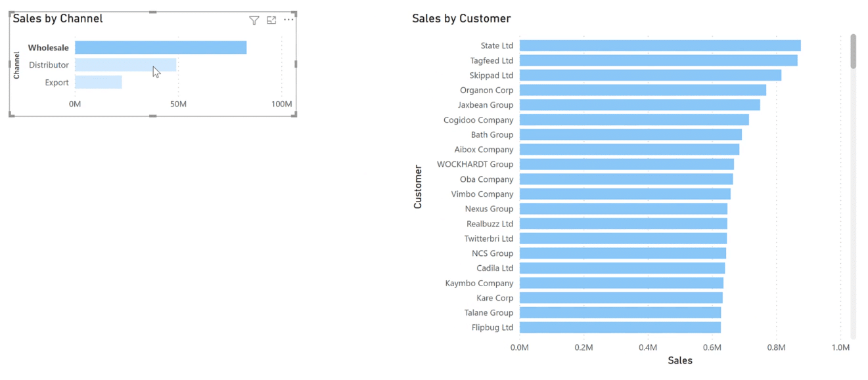Click the Kaymbo Company bar
The image size is (868, 380).
click(622, 283)
